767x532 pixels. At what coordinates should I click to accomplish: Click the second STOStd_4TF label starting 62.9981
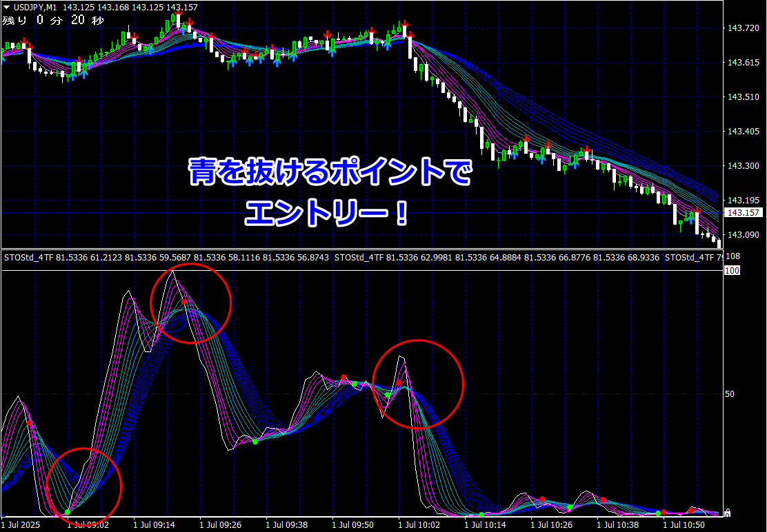coord(497,258)
